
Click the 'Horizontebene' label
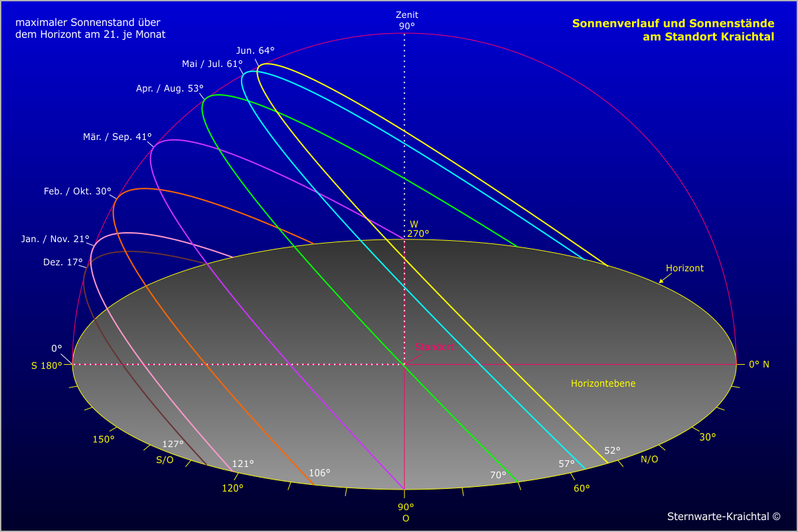[603, 383]
